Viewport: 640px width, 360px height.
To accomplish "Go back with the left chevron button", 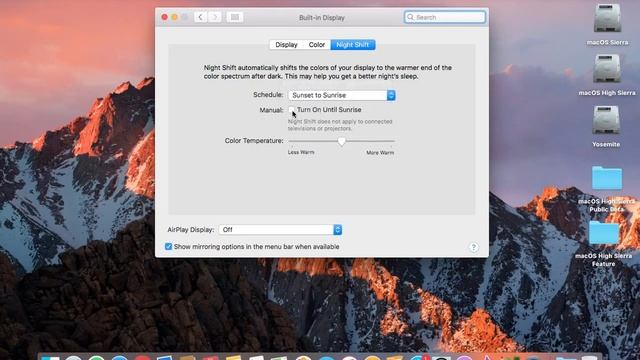I will [200, 17].
